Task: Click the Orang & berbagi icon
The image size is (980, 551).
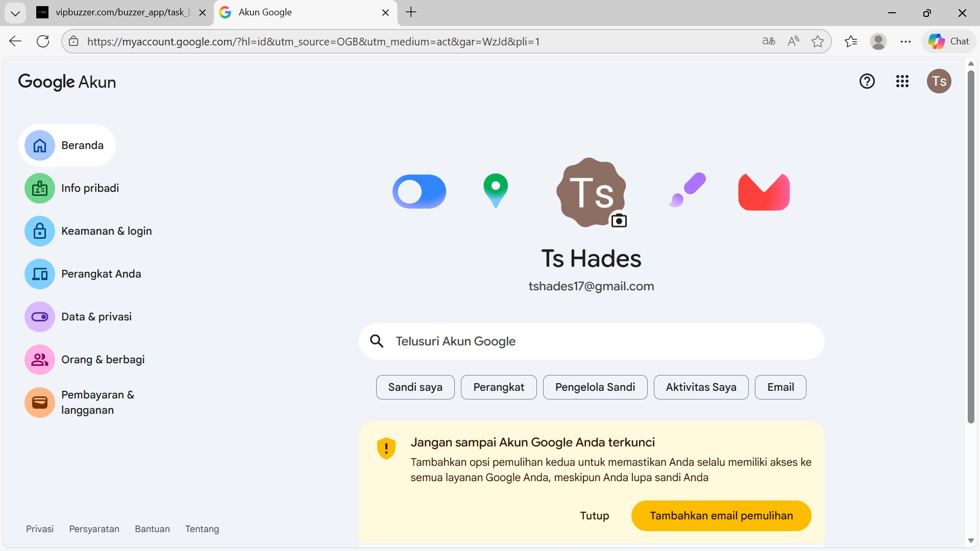Action: tap(40, 360)
